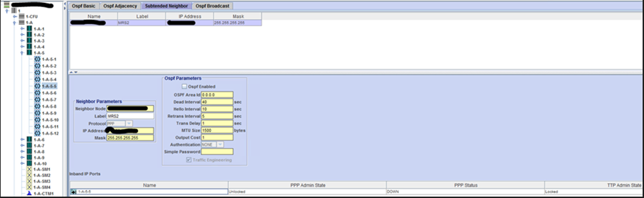644x198 pixels.
Task: Select port icon for 1-A-5-8
Action: [37, 106]
